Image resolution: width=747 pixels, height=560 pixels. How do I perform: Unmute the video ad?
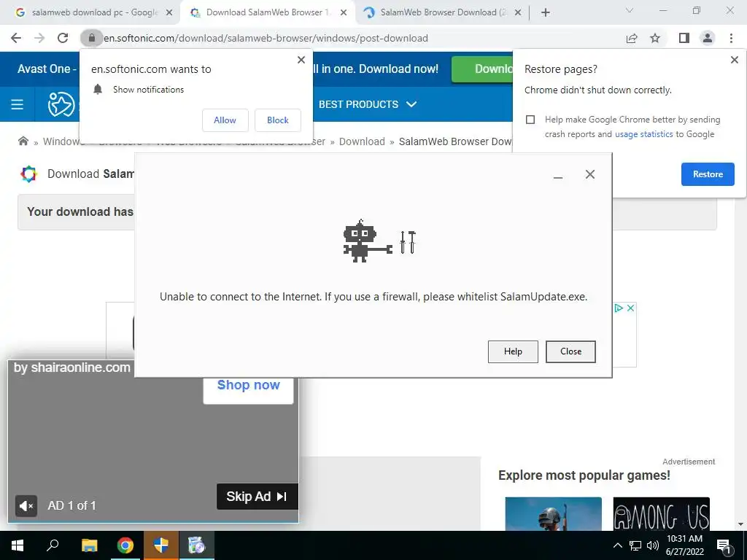pyautogui.click(x=26, y=506)
